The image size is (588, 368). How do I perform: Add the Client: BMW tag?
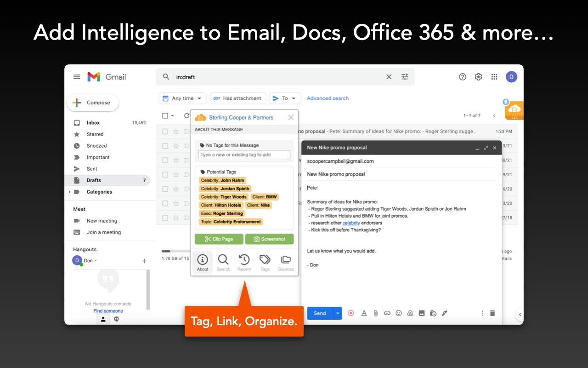pos(265,197)
